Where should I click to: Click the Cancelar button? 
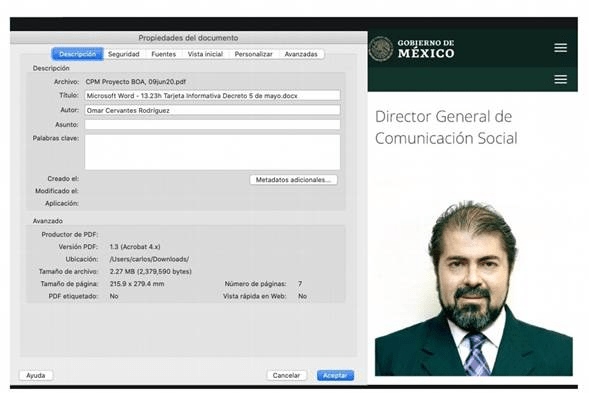click(x=286, y=375)
